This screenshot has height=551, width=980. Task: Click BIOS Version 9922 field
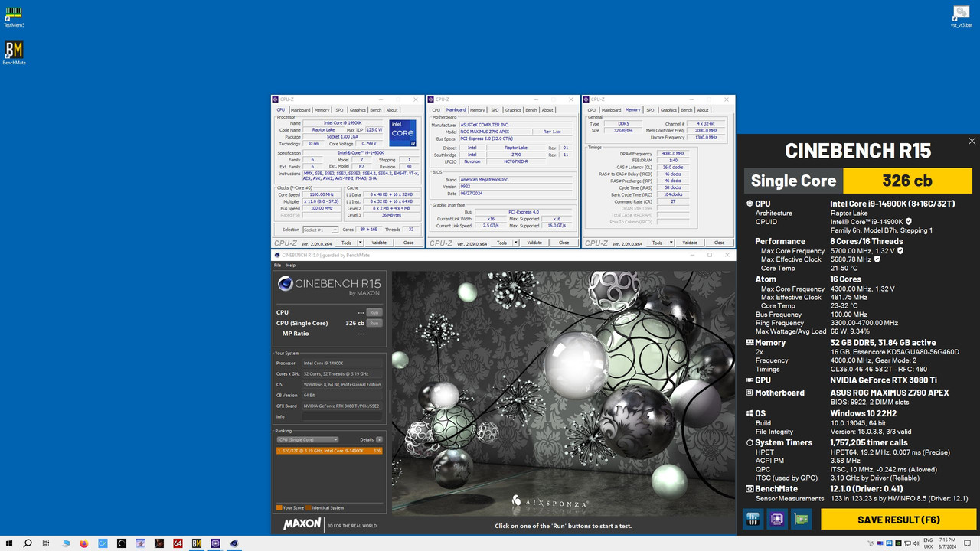tap(514, 186)
